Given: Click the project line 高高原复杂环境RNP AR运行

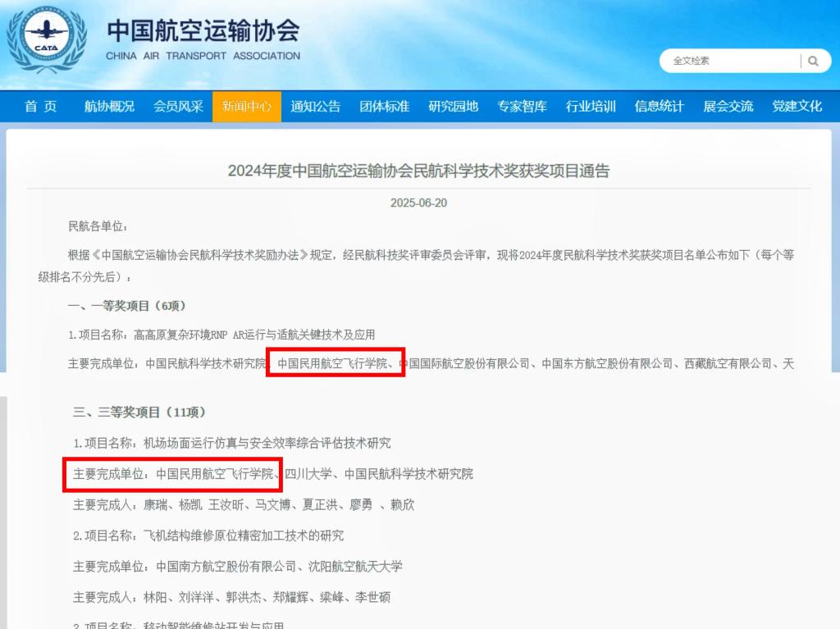Looking at the screenshot, I should (221, 335).
